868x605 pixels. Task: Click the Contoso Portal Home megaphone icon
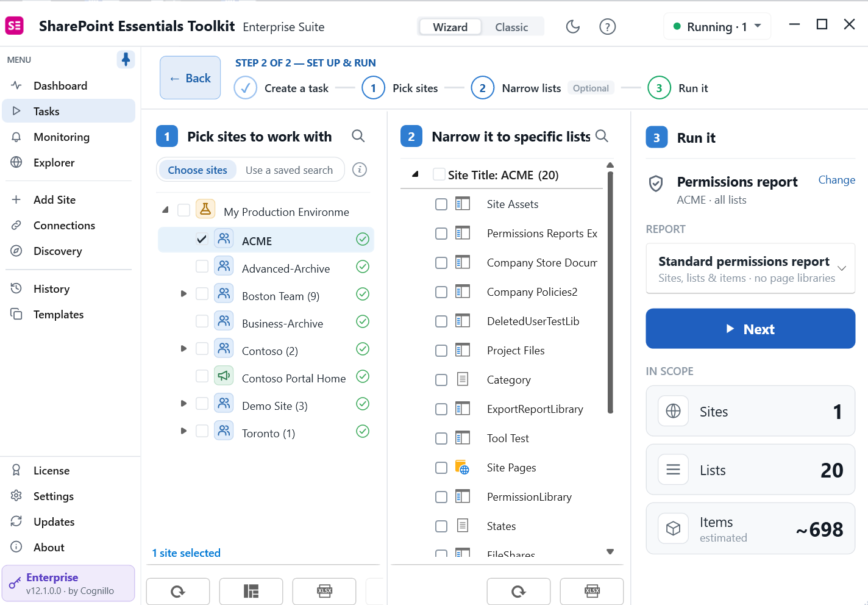[x=224, y=376]
